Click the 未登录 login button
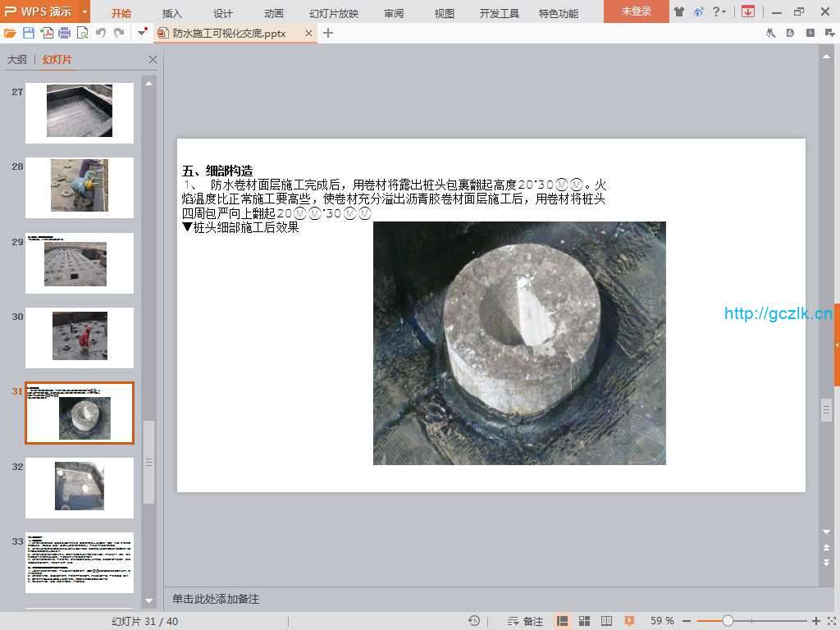Viewport: 840px width, 630px height. (x=636, y=11)
